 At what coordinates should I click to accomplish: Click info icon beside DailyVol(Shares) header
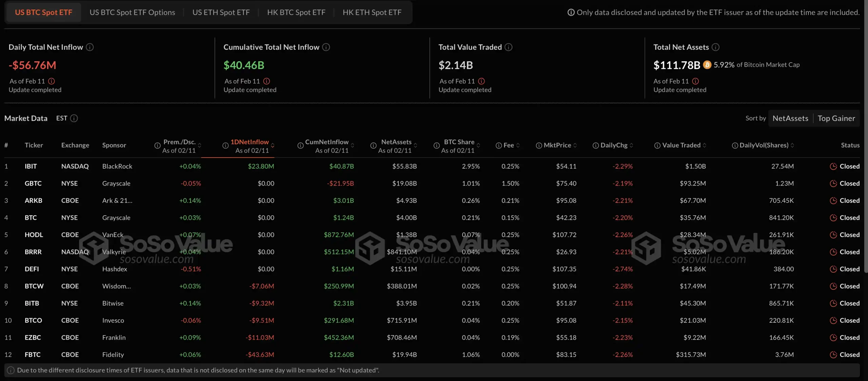(x=735, y=146)
